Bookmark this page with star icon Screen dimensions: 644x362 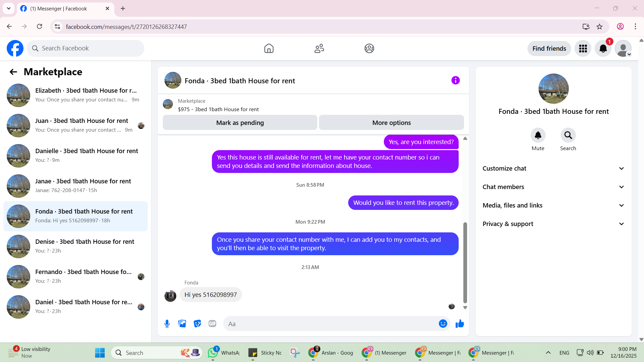coord(600,27)
